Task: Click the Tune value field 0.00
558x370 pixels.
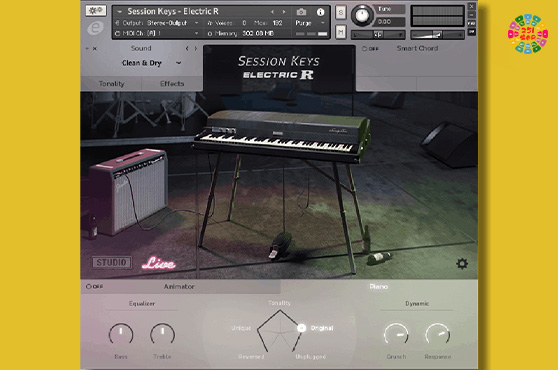Action: point(388,22)
